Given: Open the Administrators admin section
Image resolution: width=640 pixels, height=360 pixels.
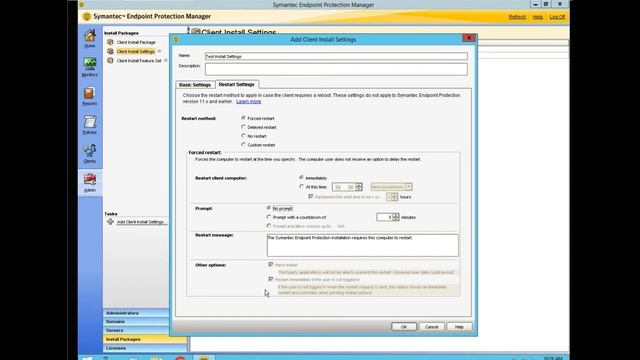Looking at the screenshot, I should pos(136,313).
